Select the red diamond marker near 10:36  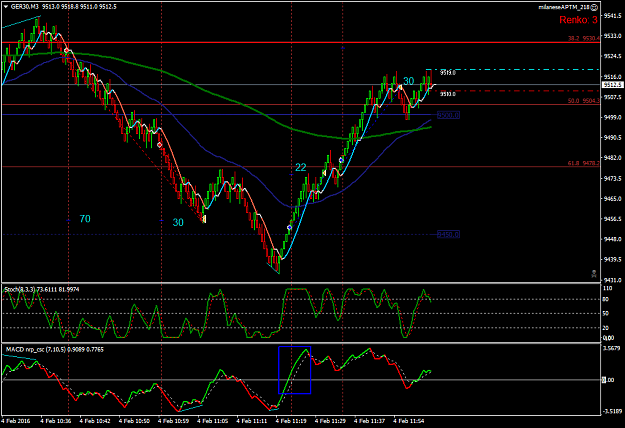[x=67, y=51]
